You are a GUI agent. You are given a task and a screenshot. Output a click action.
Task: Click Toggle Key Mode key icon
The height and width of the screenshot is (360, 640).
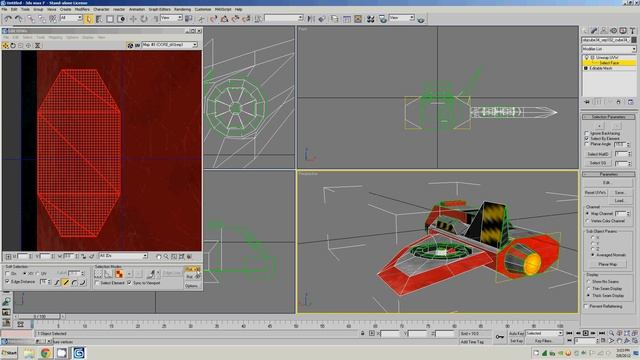coord(500,337)
